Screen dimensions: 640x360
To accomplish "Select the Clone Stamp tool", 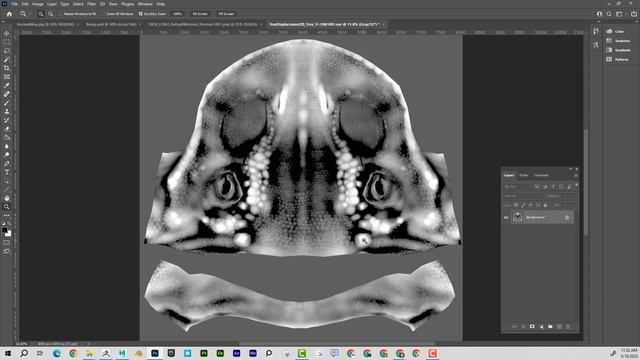I will (7, 111).
